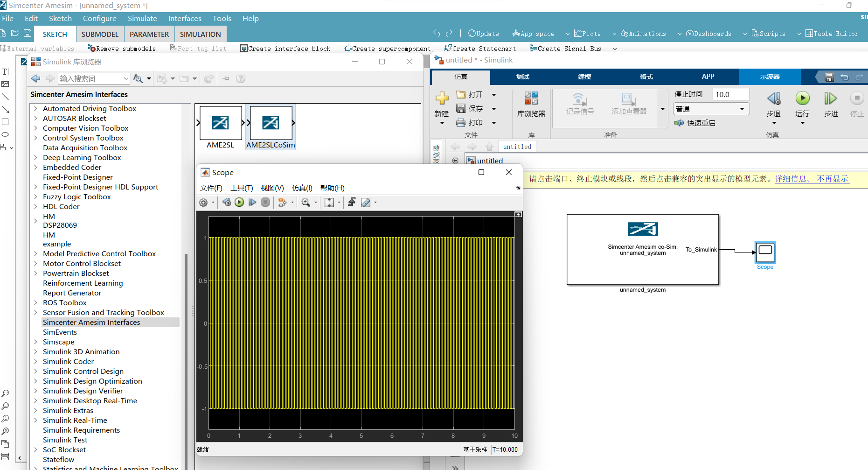
Task: Open dropdown arrow next to 保存
Action: [494, 109]
